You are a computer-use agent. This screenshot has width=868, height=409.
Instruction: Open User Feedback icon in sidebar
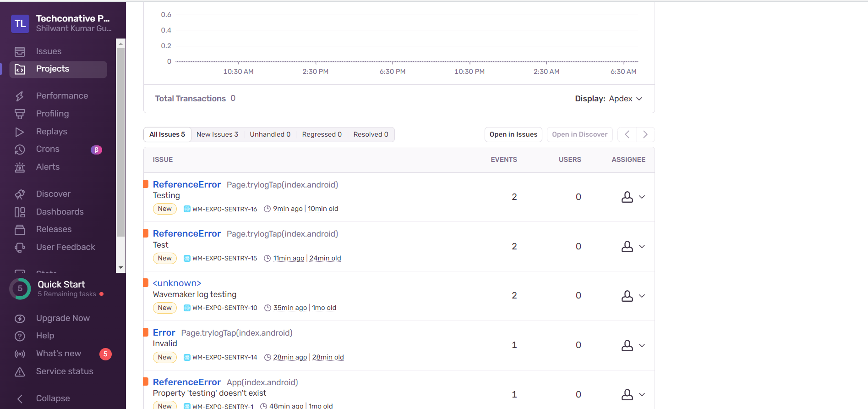[20, 248]
